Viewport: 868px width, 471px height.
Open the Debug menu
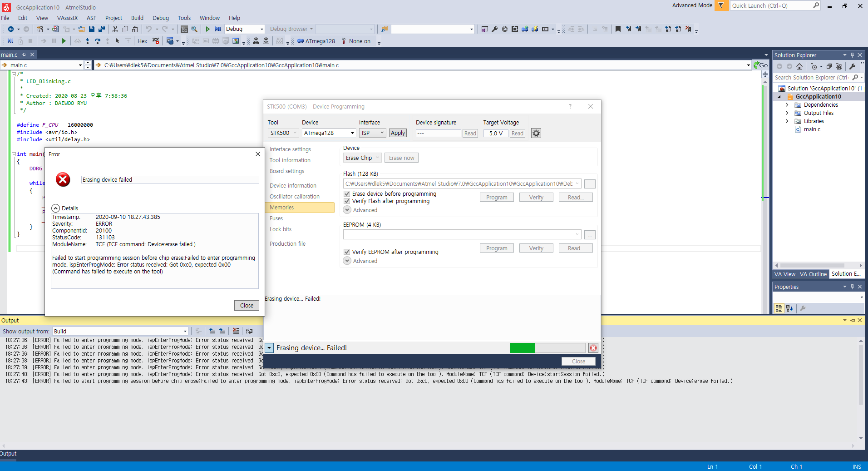160,18
